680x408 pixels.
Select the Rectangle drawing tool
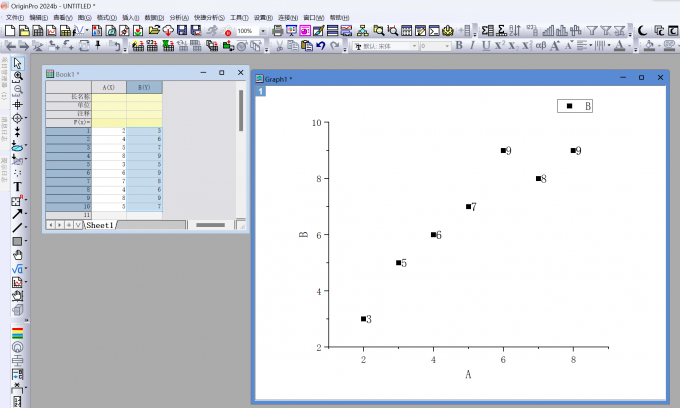pyautogui.click(x=17, y=242)
